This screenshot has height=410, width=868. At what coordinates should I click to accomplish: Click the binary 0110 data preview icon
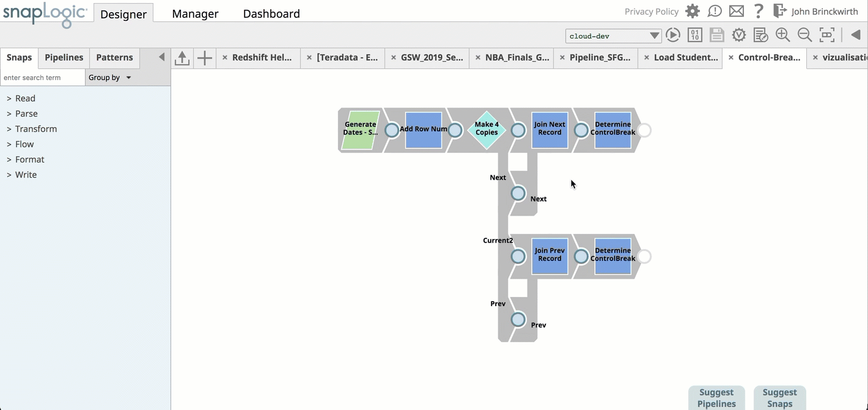[x=695, y=35]
